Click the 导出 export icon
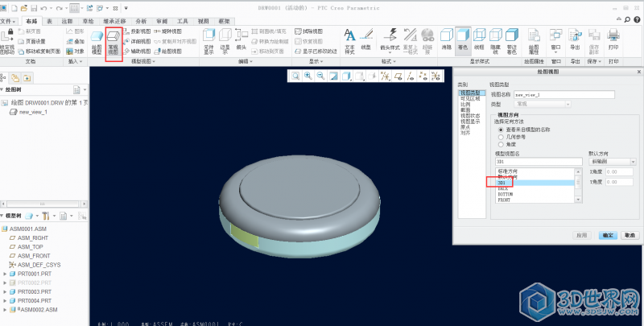Image resolution: width=644 pixels, height=326 pixels. tap(575, 40)
